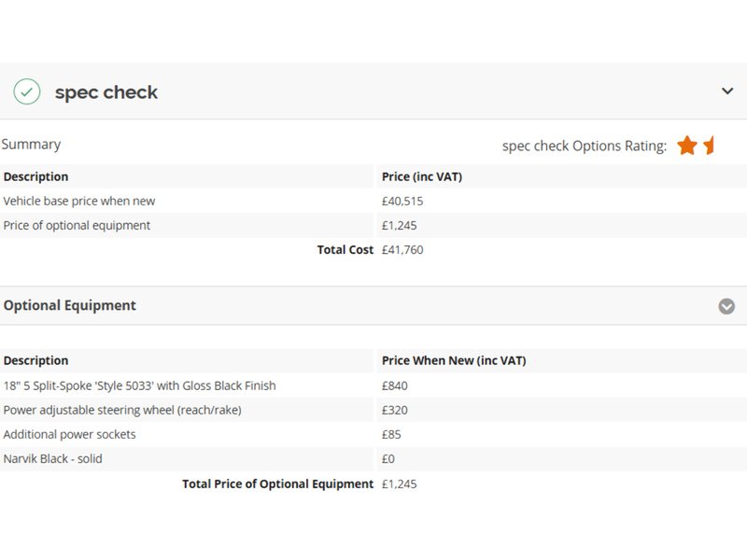Click the green checkmark circle icon
The height and width of the screenshot is (560, 747).
click(x=27, y=91)
